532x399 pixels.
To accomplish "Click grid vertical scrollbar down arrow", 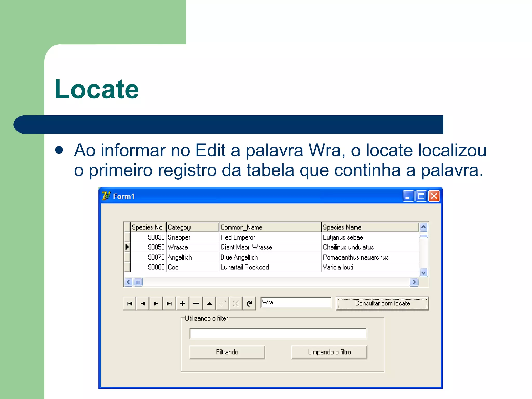I will coord(424,272).
